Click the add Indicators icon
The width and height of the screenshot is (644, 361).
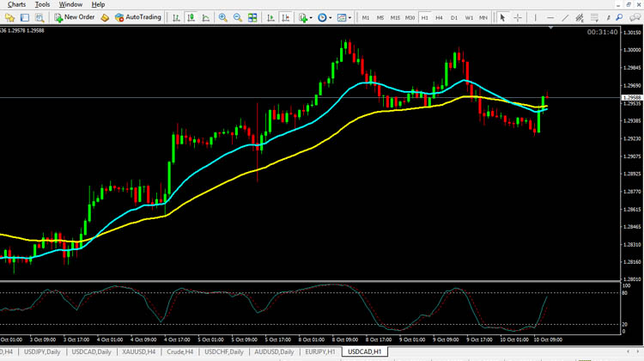[x=303, y=18]
